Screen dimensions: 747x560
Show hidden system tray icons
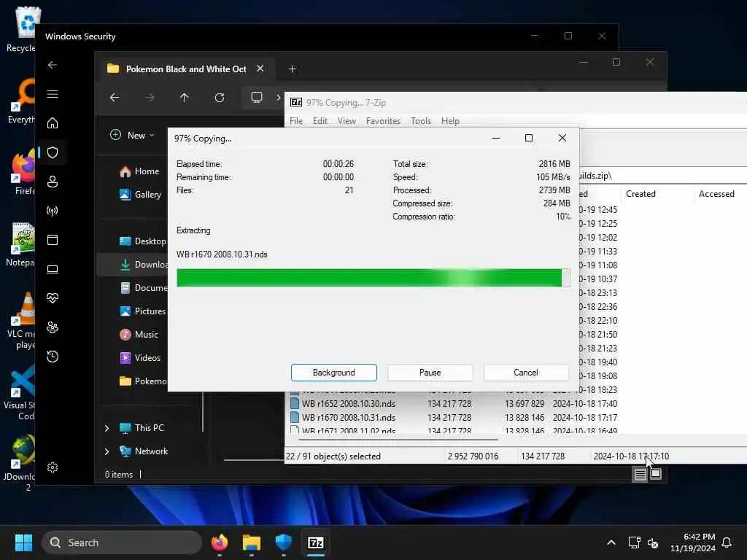tap(611, 542)
